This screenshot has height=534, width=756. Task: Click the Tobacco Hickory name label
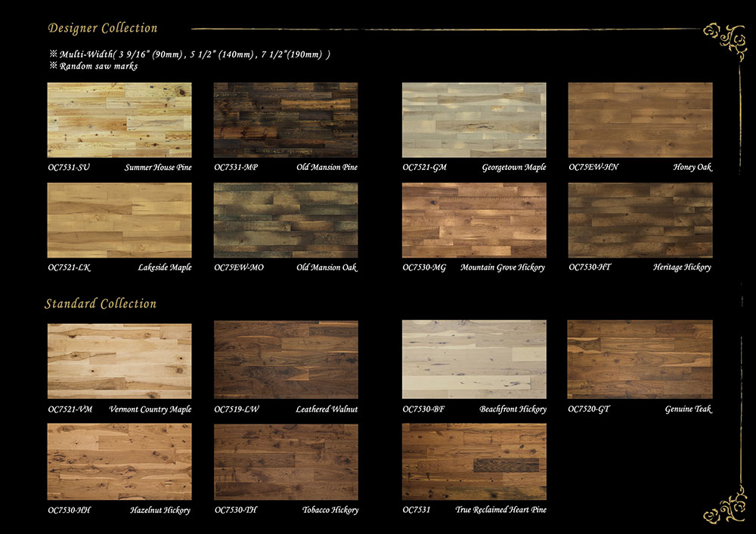[x=330, y=511]
